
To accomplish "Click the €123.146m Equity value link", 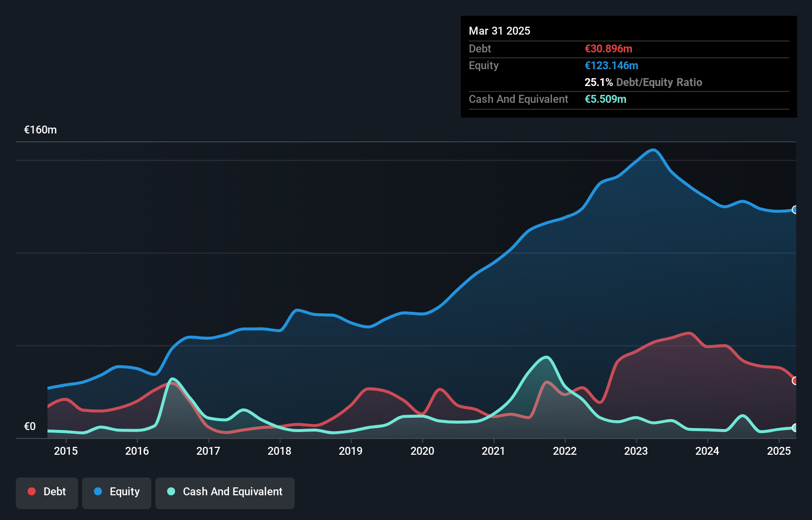I will [x=611, y=65].
